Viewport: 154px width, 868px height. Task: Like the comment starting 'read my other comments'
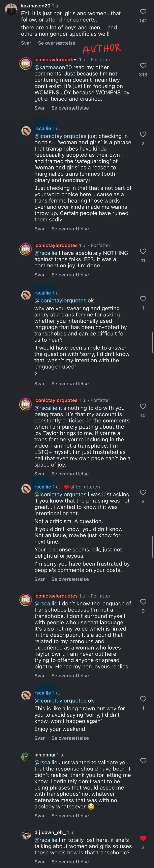pyautogui.click(x=143, y=66)
